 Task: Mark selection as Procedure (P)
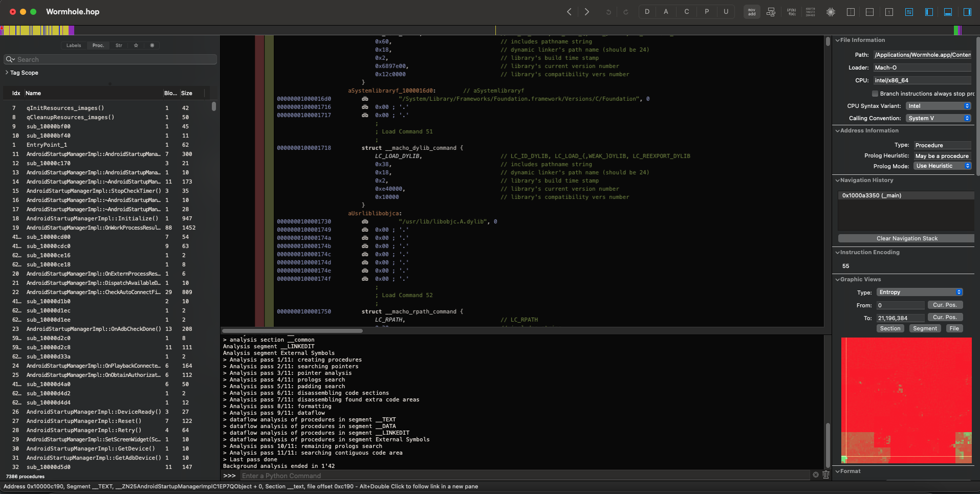point(707,12)
